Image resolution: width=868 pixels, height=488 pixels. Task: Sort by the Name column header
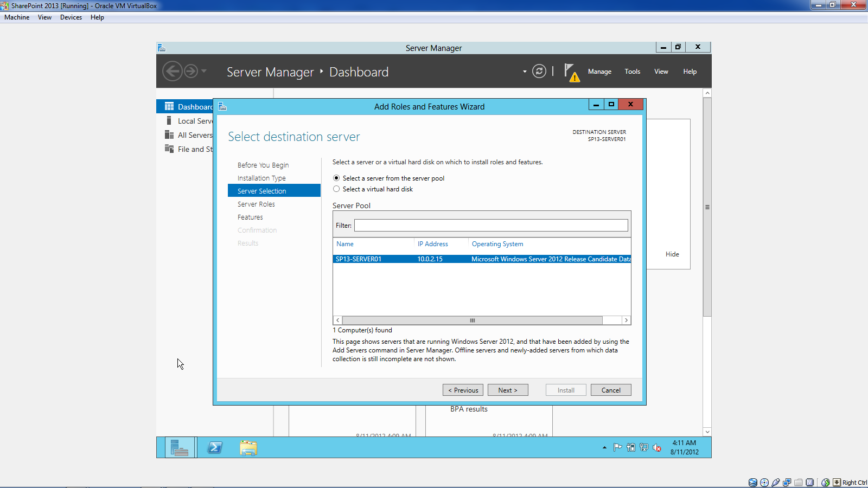point(344,244)
